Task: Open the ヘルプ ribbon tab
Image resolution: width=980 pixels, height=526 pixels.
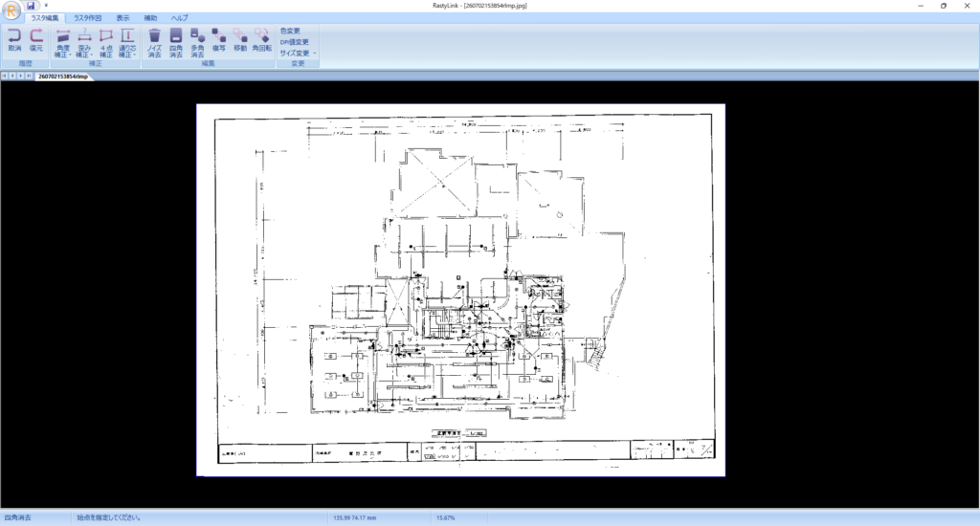Action: coord(179,18)
